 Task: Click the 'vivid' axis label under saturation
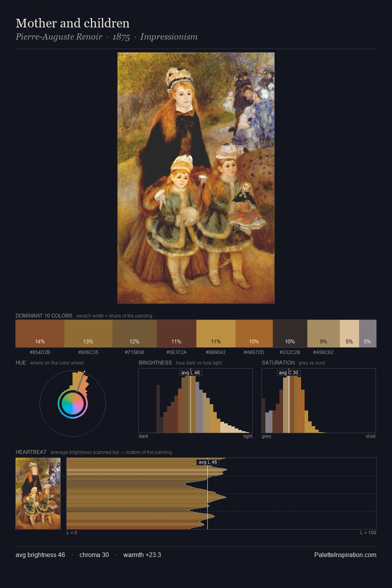(370, 436)
